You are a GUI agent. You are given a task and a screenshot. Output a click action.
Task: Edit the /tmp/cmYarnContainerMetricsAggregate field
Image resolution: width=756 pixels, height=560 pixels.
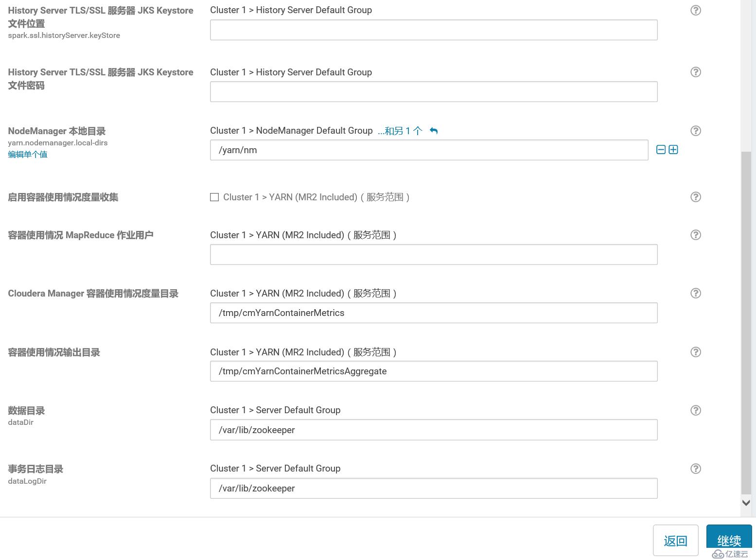[434, 371]
